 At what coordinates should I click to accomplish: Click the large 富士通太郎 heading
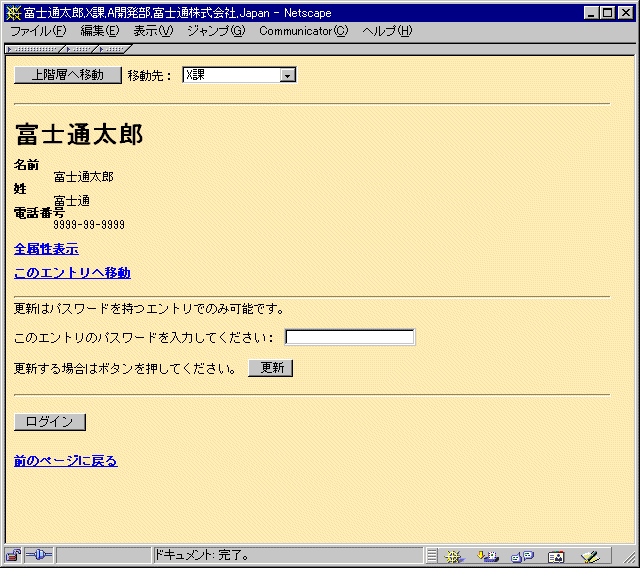pos(79,135)
